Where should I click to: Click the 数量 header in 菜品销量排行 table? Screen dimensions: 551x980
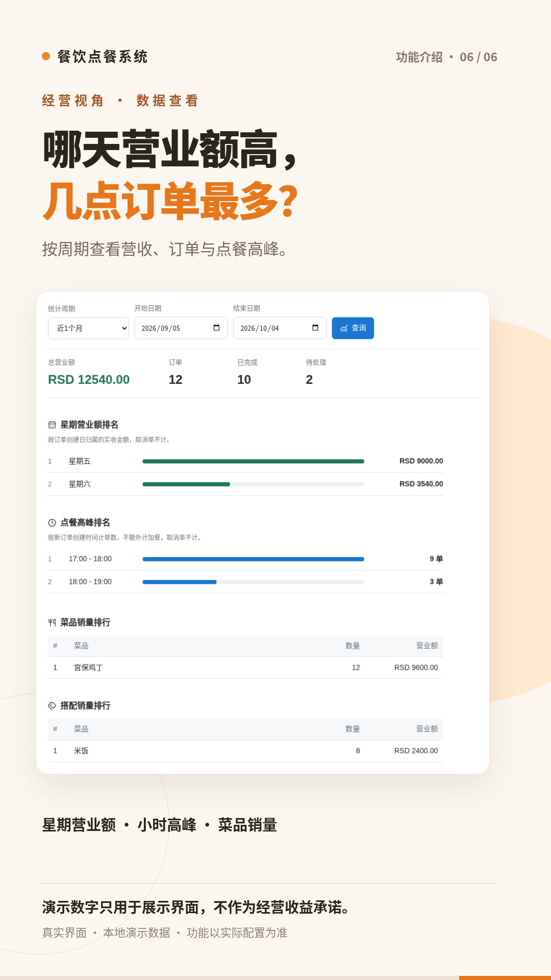353,646
